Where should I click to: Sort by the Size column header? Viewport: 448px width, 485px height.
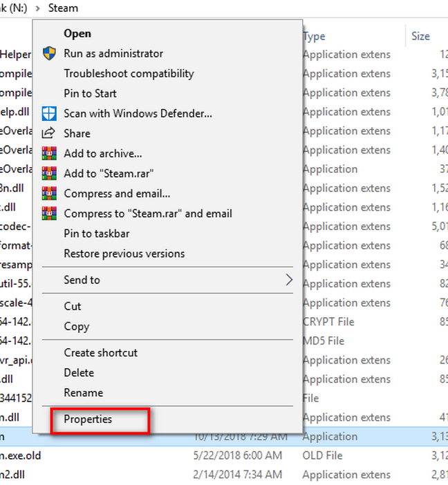click(x=420, y=37)
